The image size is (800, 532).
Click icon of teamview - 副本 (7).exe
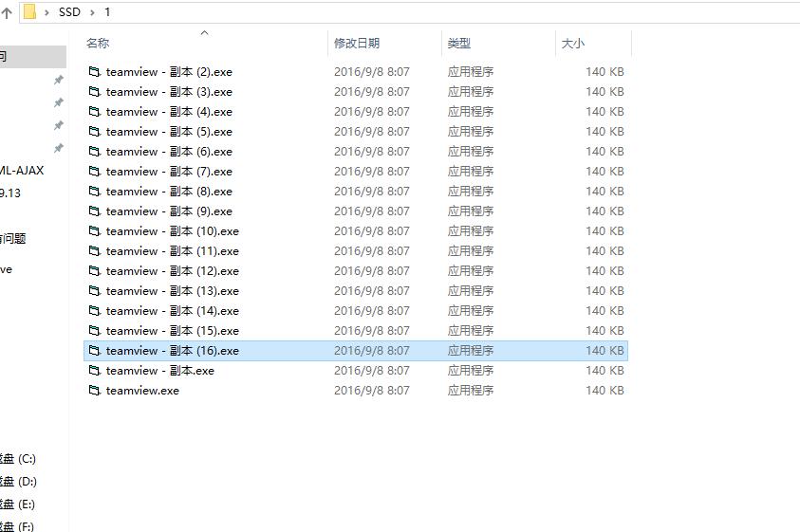(94, 172)
